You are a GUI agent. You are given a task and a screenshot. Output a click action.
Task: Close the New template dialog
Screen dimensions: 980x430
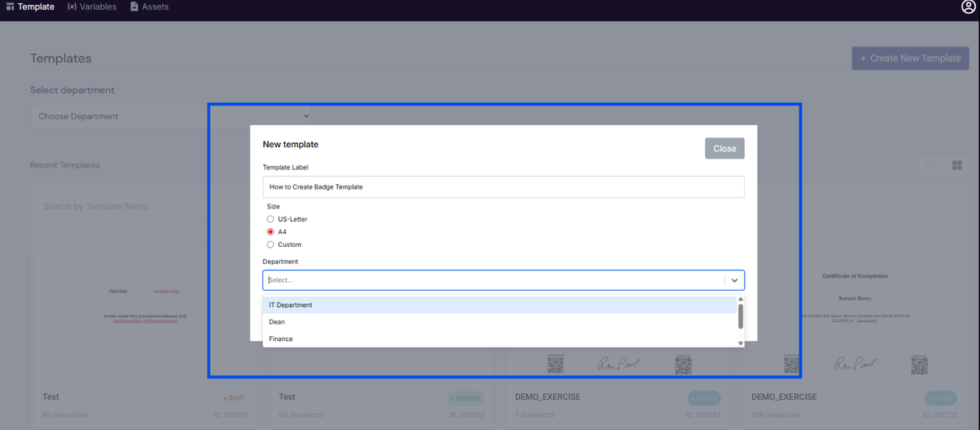(724, 149)
